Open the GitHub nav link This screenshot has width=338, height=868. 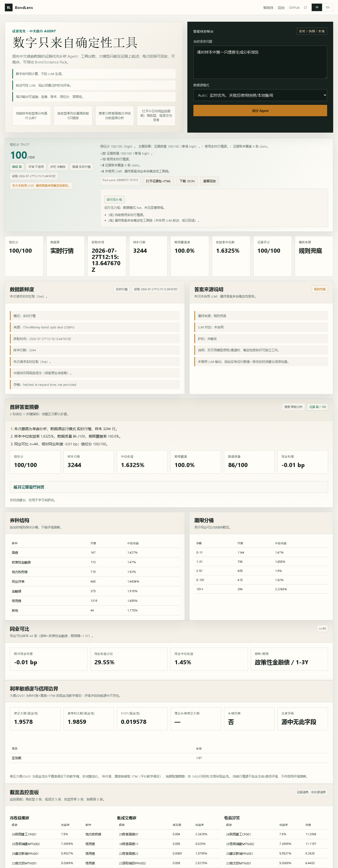point(294,7)
